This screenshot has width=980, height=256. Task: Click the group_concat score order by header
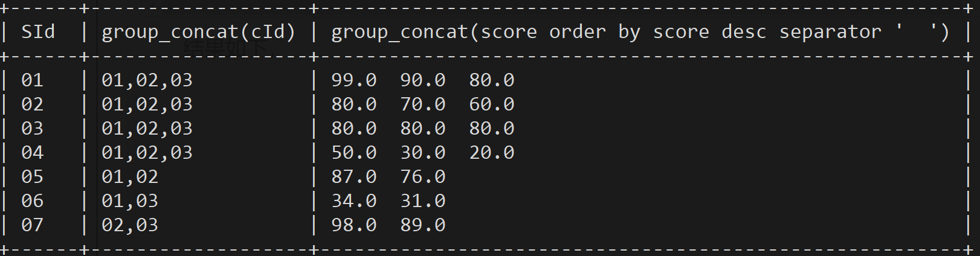click(x=640, y=32)
